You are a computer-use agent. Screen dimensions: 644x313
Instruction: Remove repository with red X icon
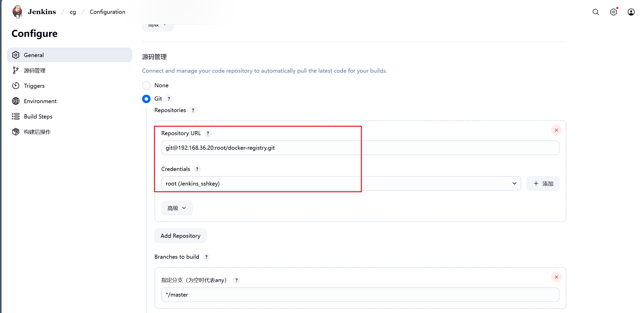[556, 130]
